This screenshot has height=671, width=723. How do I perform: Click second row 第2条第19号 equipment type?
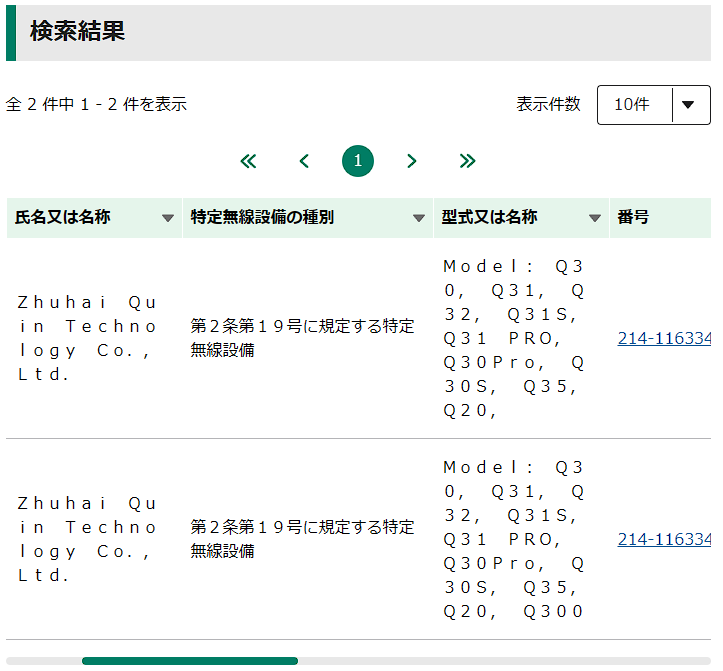(x=302, y=539)
